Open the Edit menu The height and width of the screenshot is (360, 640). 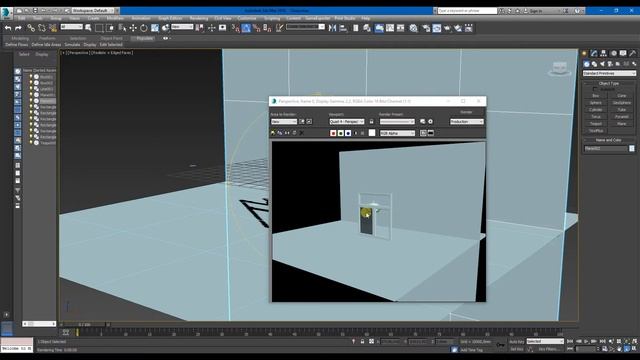(21, 18)
